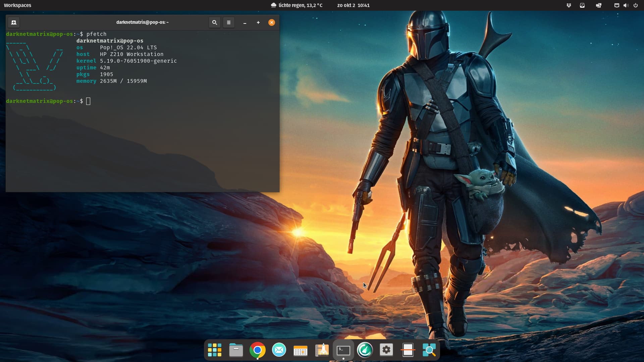Image resolution: width=644 pixels, height=362 pixels.
Task: Open the terminal hamburger menu
Action: tap(229, 22)
